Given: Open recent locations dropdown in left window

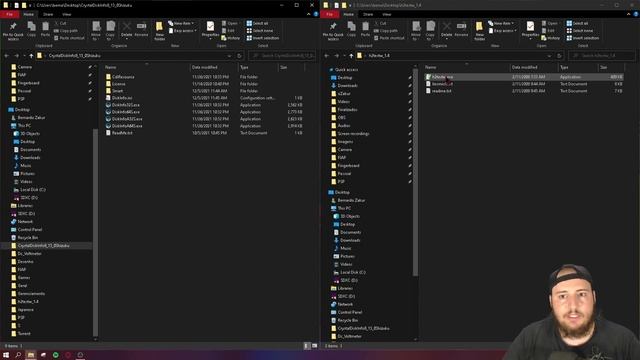Looking at the screenshot, I should coord(24,56).
